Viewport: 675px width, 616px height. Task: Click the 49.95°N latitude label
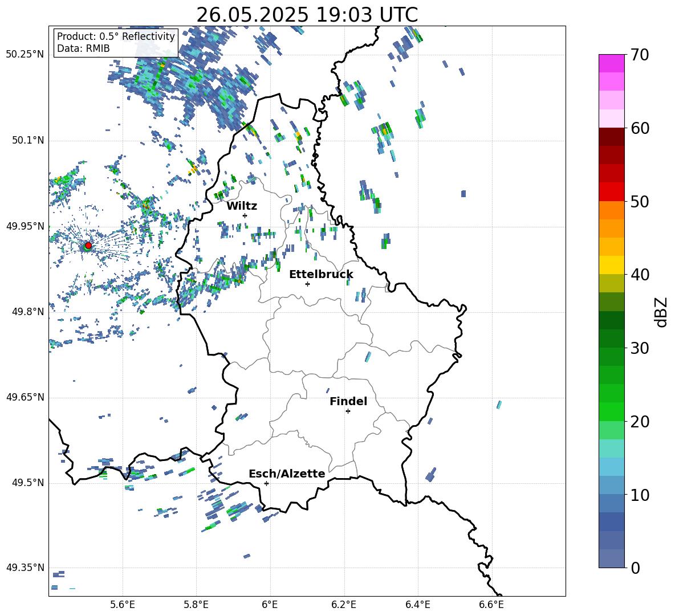[x=25, y=226]
